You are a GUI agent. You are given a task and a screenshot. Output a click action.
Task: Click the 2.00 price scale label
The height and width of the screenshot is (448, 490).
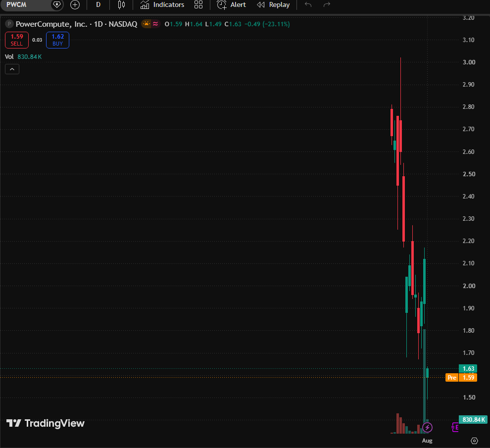(469, 286)
